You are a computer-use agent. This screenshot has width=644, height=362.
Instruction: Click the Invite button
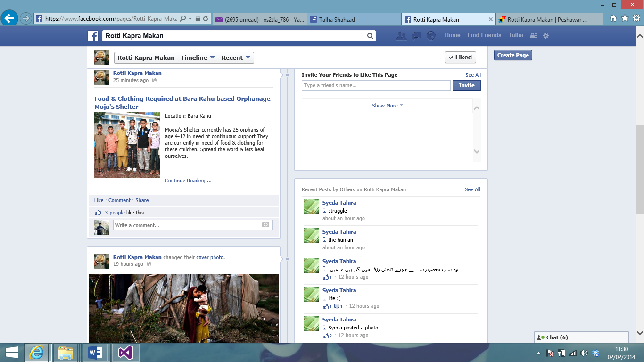coord(467,85)
